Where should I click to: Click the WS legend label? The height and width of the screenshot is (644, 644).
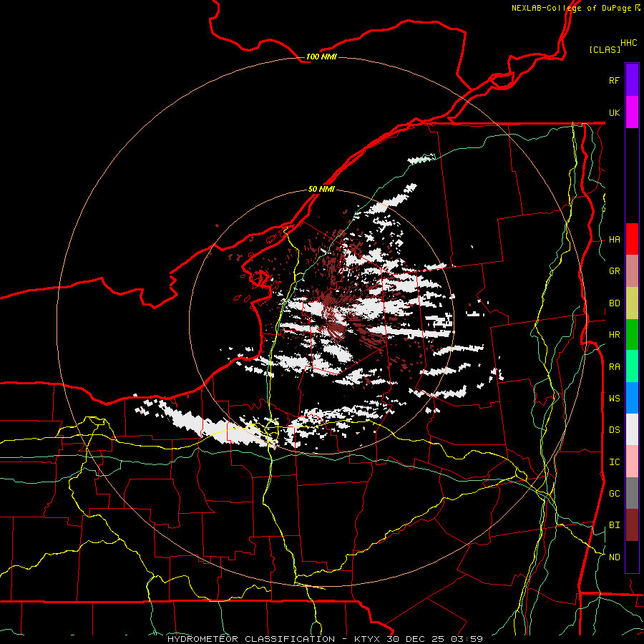pos(615,398)
